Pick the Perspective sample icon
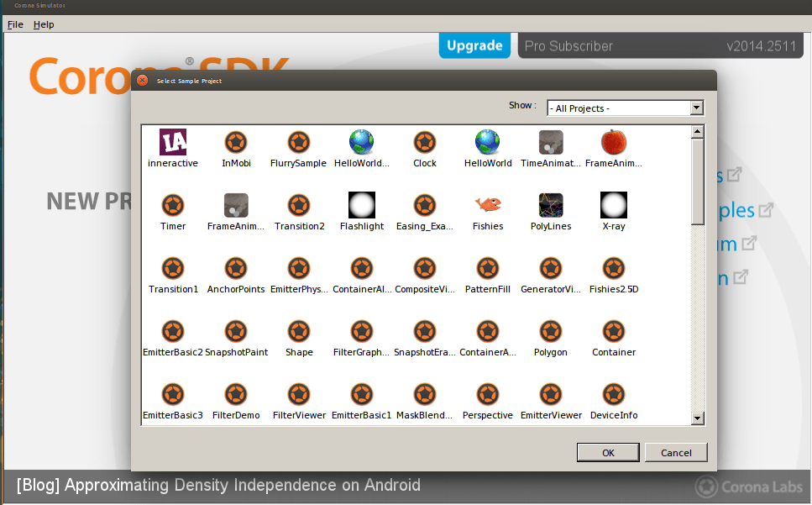 coord(488,395)
